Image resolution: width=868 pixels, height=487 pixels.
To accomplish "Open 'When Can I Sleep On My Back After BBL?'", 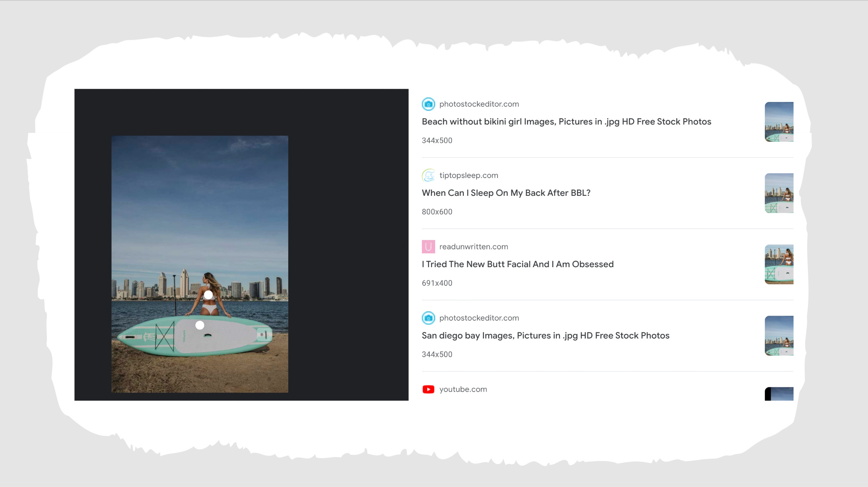I will click(506, 193).
